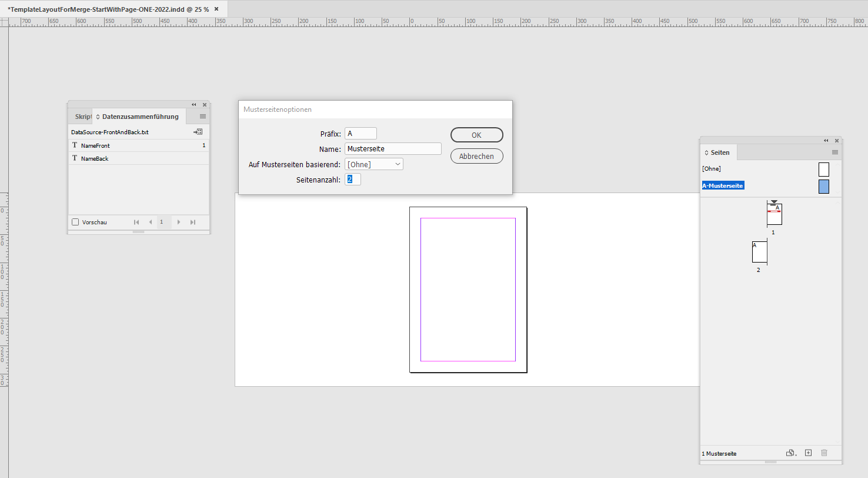Switch to the Skript tab
The image size is (868, 478).
pyautogui.click(x=82, y=117)
